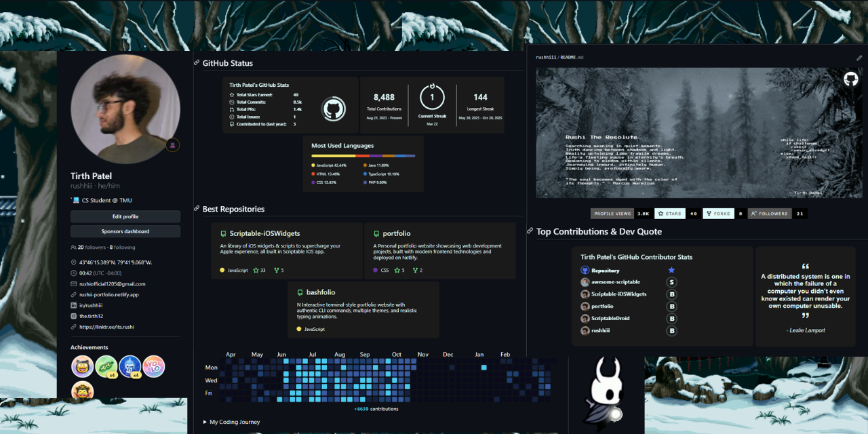Click the anchor icon beside Top Contributions & Dev Quote
The image size is (868, 434).
point(530,231)
